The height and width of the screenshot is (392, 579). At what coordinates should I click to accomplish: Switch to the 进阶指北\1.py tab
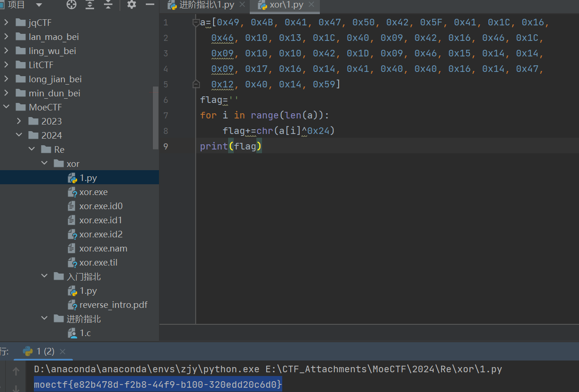click(x=206, y=5)
